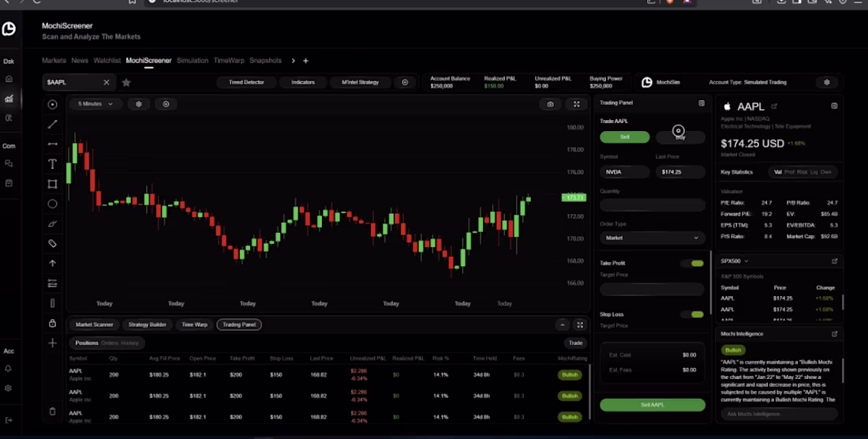868x439 pixels.
Task: Select the horizontal double-arrow measure tool
Action: (53, 144)
